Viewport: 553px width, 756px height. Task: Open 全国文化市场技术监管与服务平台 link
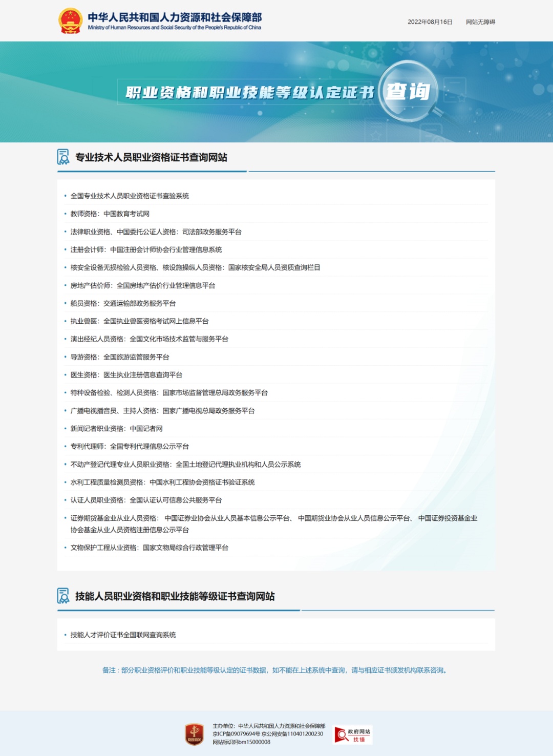point(179,339)
